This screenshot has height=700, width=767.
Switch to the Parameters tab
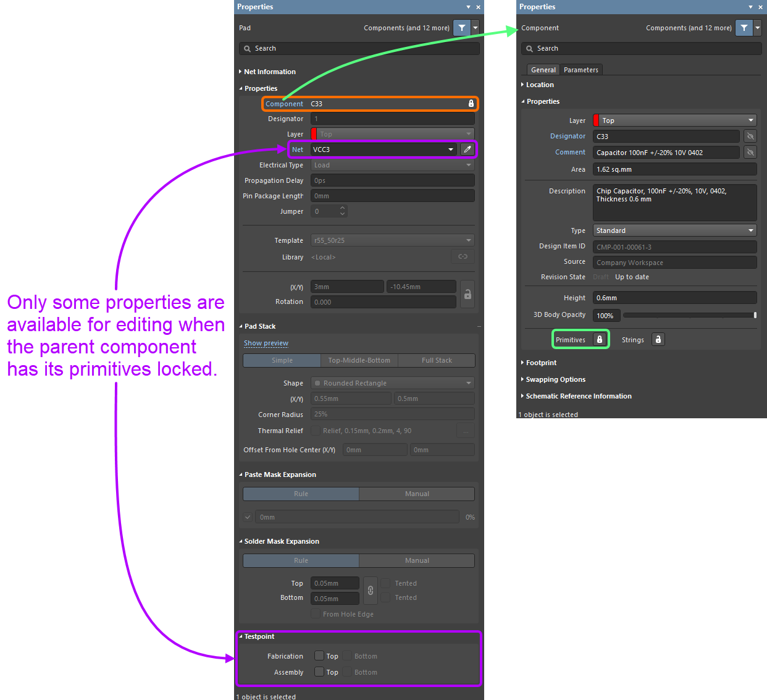coord(580,70)
